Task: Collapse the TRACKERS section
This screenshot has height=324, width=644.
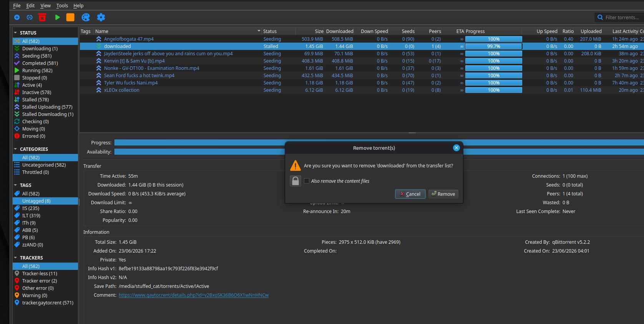Action: tap(15, 258)
